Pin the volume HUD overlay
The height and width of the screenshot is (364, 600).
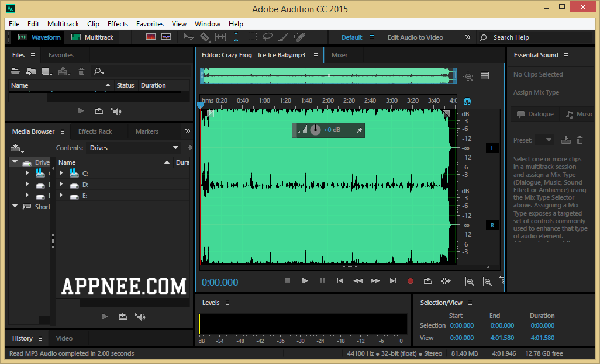(x=360, y=130)
